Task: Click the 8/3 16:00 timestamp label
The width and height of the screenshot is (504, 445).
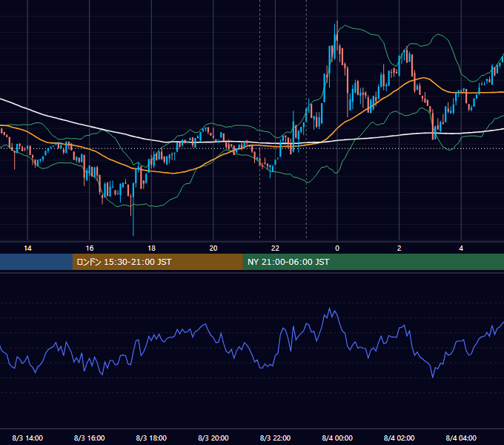Action: click(x=90, y=438)
